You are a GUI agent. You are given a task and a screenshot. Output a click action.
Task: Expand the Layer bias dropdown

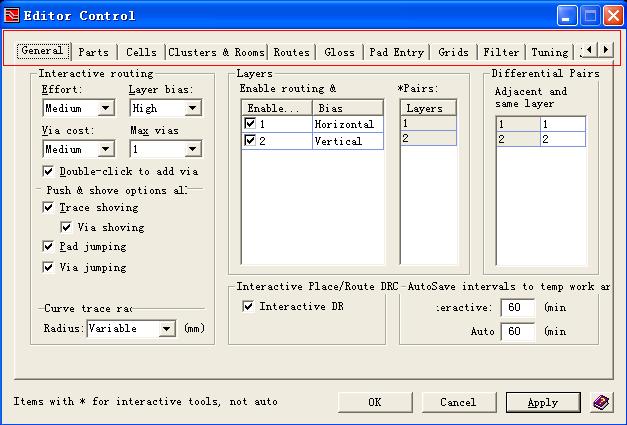pos(192,108)
